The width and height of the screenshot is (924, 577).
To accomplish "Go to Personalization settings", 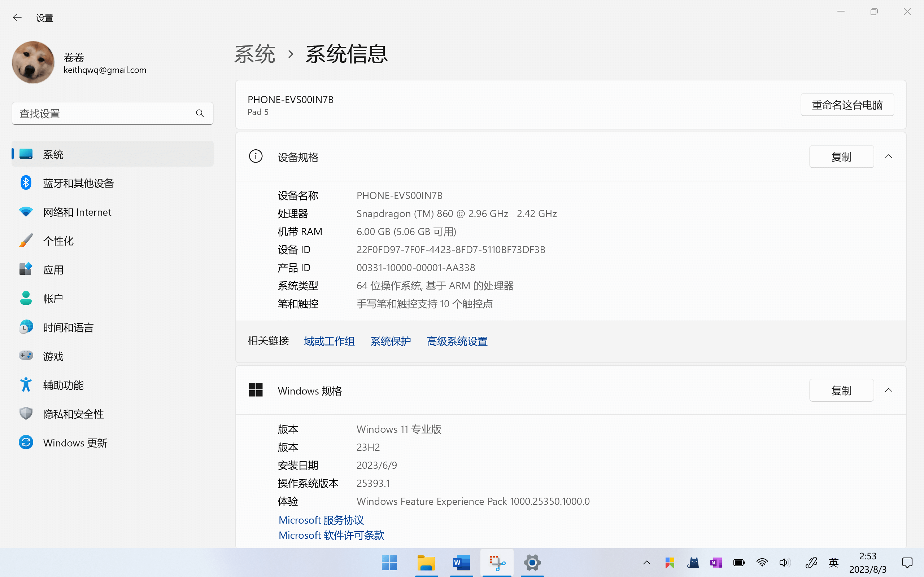I will coord(58,241).
